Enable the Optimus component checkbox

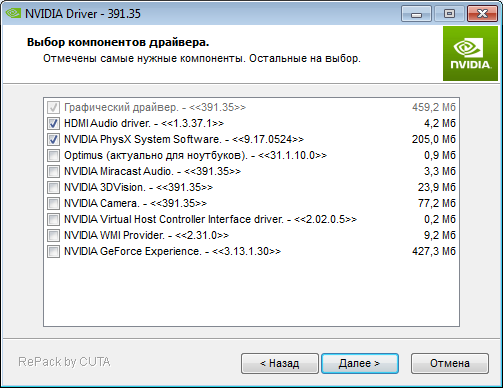tap(53, 155)
